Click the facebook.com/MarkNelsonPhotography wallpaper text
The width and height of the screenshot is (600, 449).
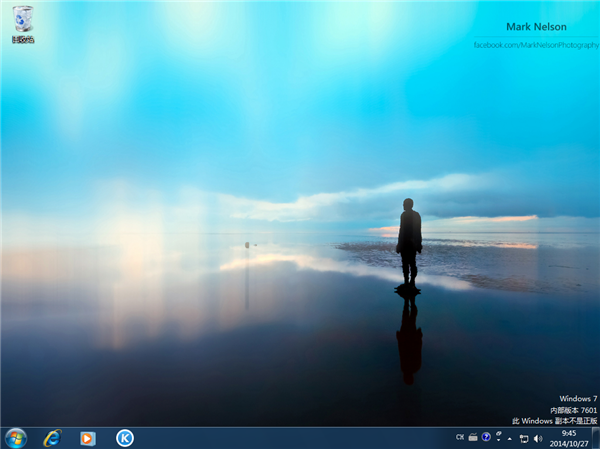pyautogui.click(x=534, y=46)
